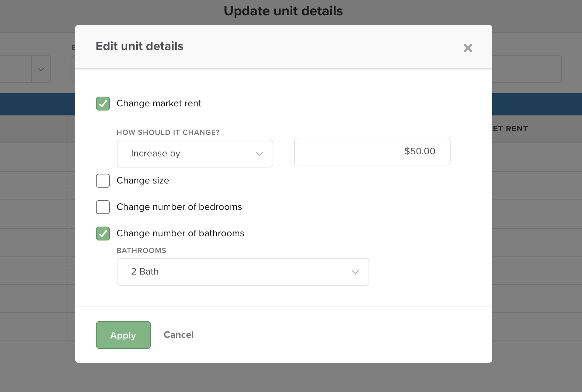Open the Increase by dropdown
The image size is (582, 392).
click(x=195, y=154)
